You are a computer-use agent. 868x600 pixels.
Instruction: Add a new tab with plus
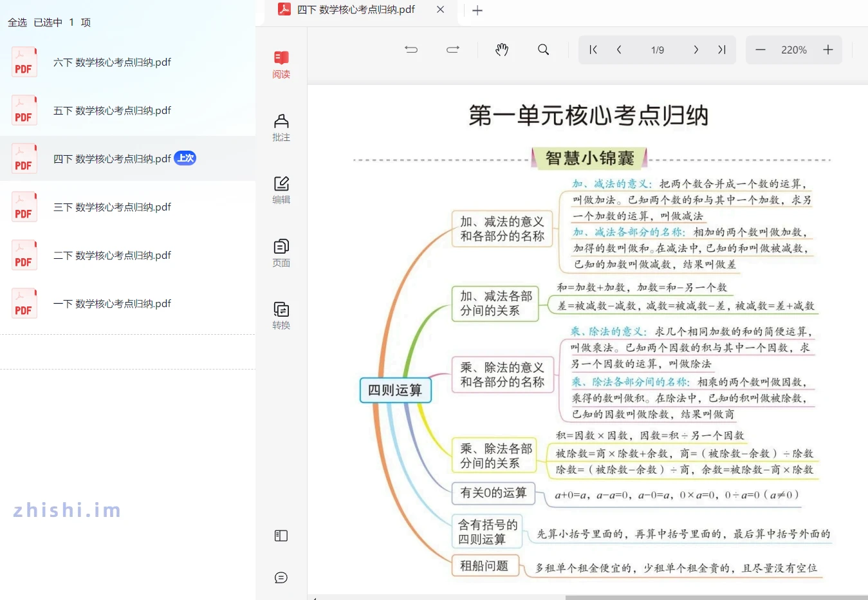[477, 10]
